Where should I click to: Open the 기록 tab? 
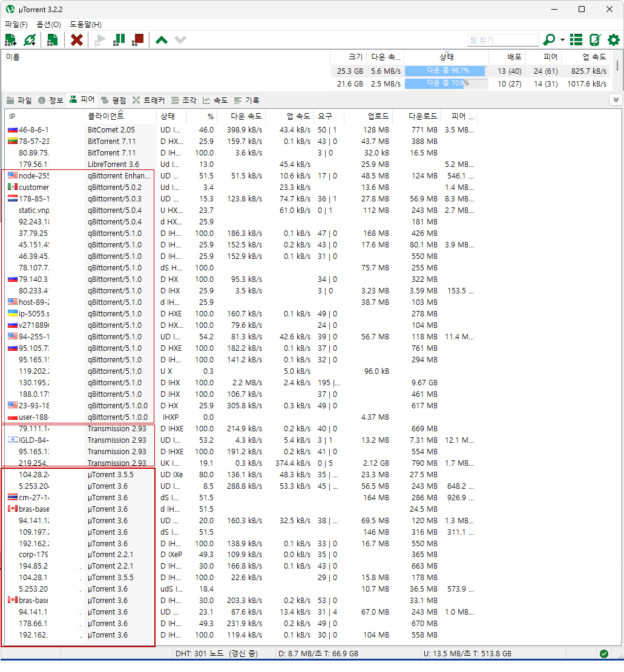point(246,100)
